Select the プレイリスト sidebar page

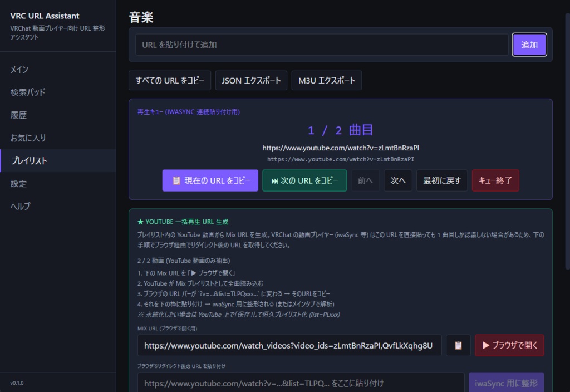(58, 161)
